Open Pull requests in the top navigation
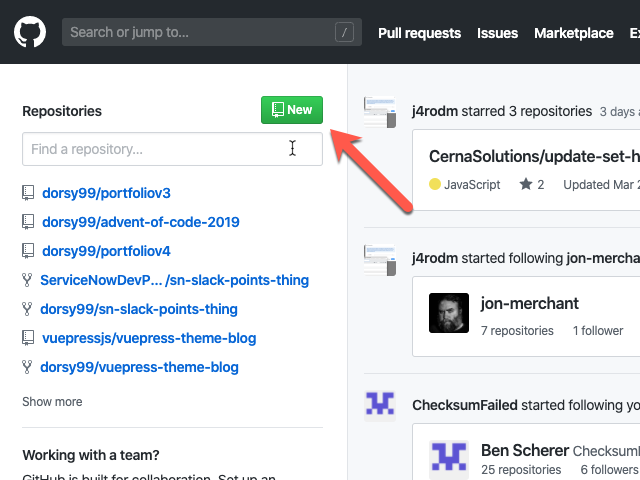The width and height of the screenshot is (640, 480). [x=419, y=33]
